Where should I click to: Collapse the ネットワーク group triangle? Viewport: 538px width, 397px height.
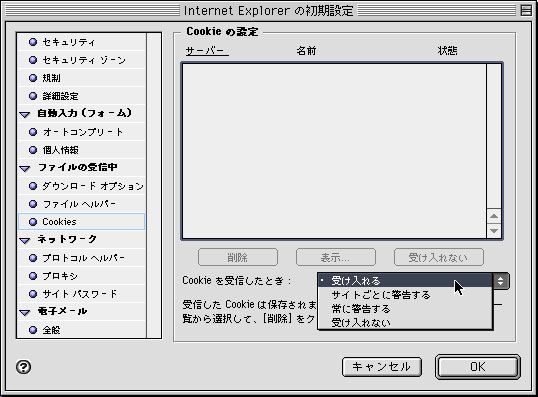pyautogui.click(x=25, y=240)
